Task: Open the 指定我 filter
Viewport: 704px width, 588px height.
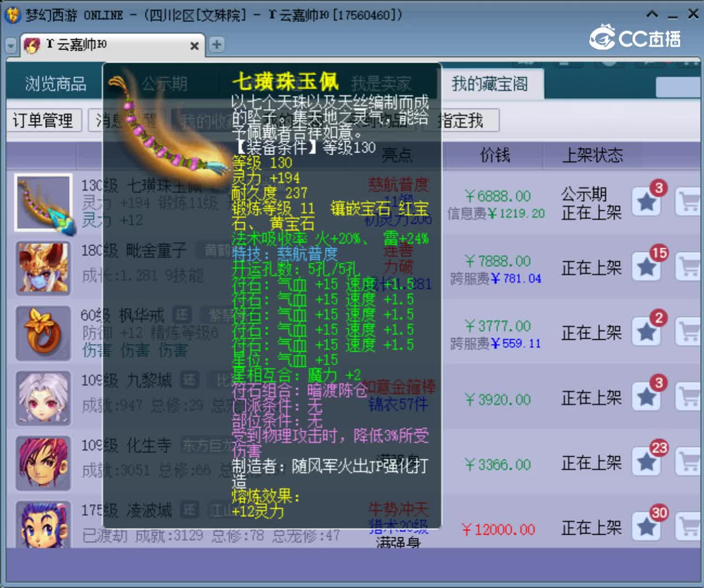Action: (461, 120)
